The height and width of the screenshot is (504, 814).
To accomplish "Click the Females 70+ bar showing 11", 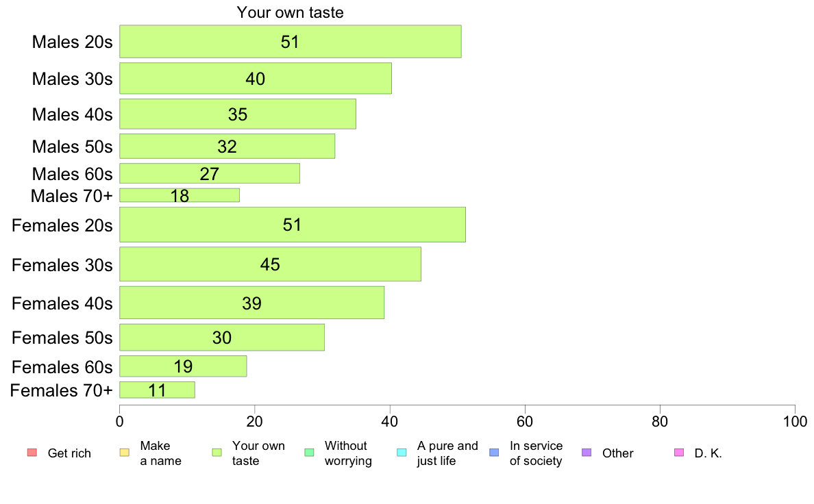I will [158, 390].
